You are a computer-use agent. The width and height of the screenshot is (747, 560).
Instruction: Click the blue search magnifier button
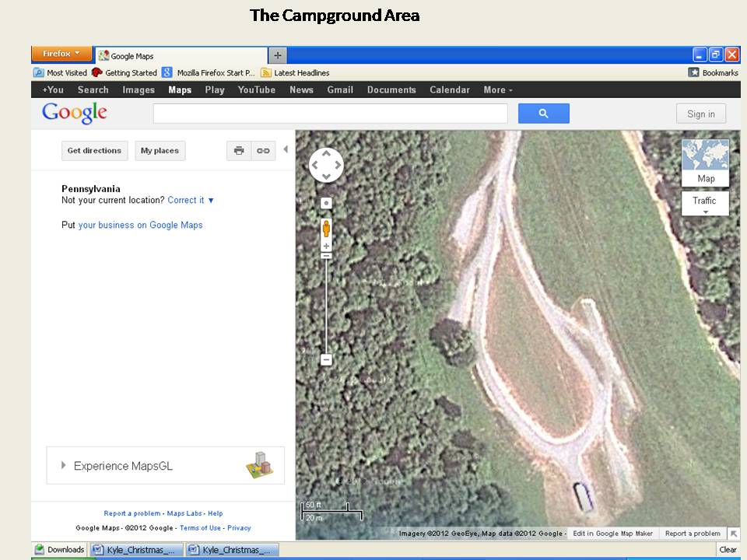[544, 114]
